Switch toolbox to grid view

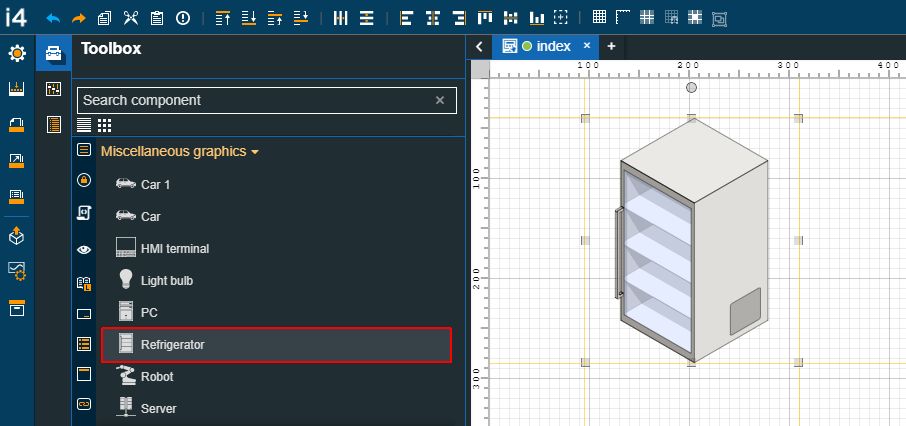click(104, 125)
